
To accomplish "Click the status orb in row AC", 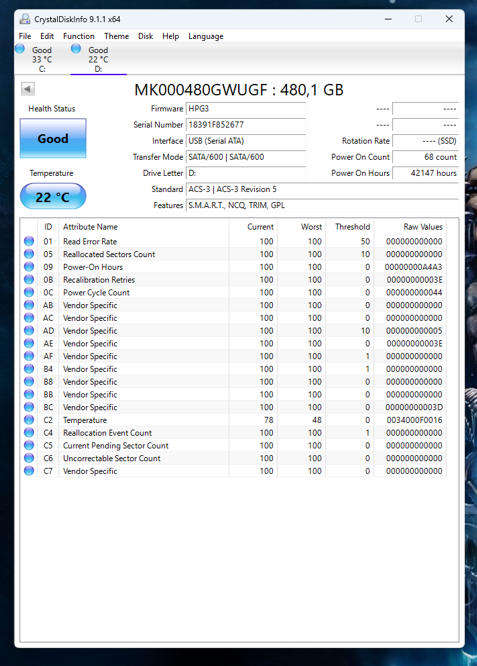I will tap(29, 318).
